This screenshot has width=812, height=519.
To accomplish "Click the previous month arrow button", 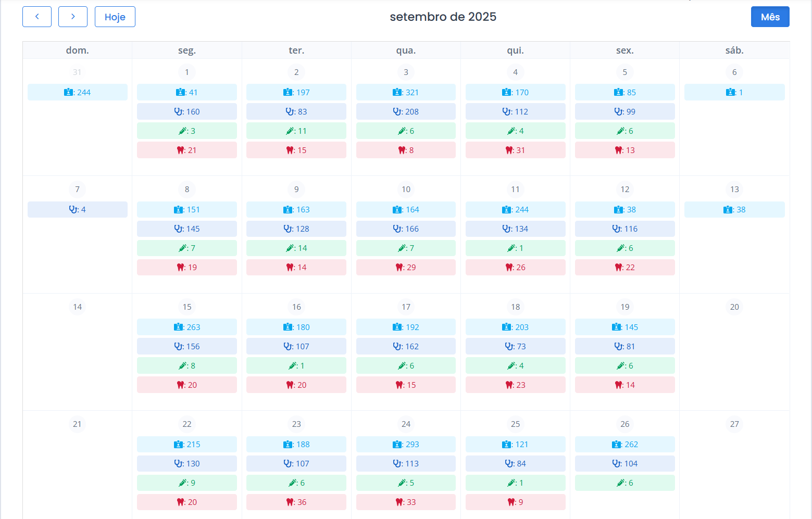I will tap(36, 17).
